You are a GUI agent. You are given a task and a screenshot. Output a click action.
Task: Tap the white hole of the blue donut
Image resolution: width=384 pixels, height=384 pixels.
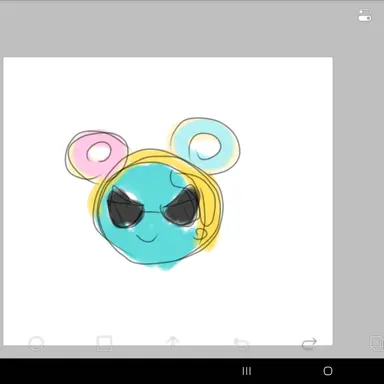click(205, 147)
